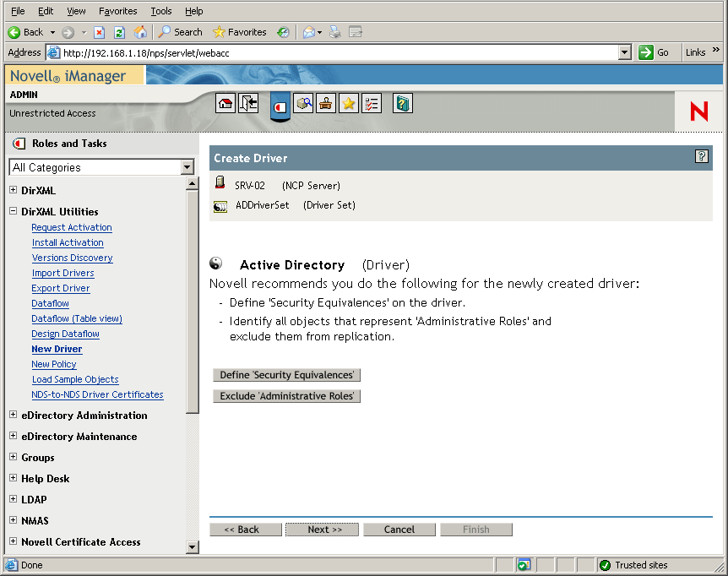Screen dimensions: 728x576
Task: Open iManager Preferences checklist icon
Action: [x=371, y=103]
